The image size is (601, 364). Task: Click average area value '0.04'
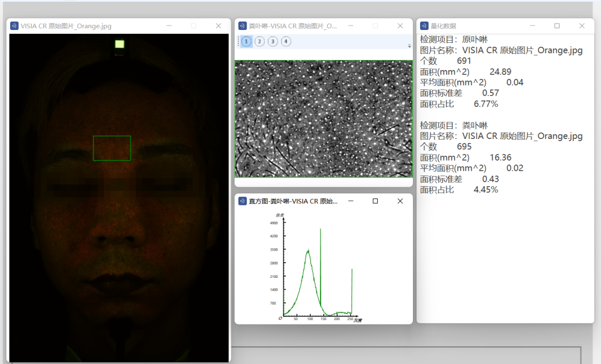pos(515,82)
